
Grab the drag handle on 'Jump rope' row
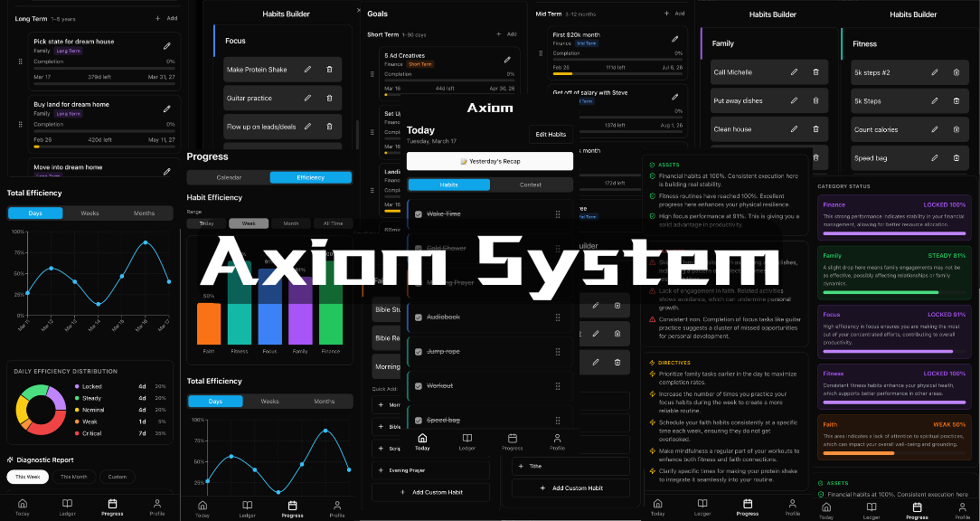(x=558, y=352)
